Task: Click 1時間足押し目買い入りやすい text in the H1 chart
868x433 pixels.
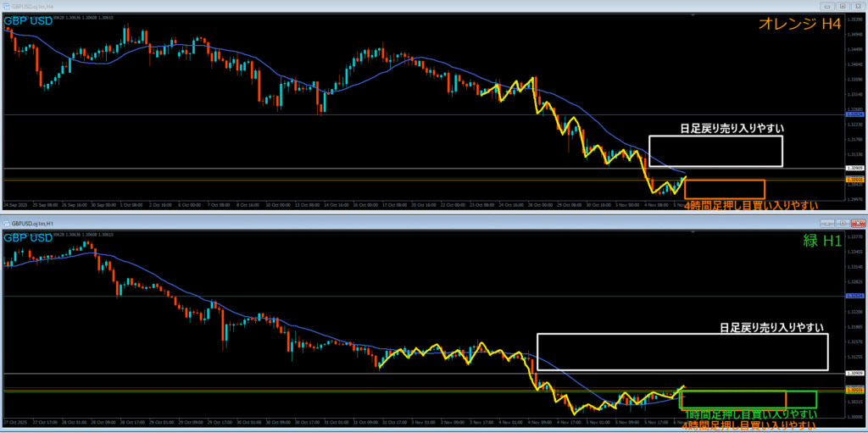Action: 751,414
